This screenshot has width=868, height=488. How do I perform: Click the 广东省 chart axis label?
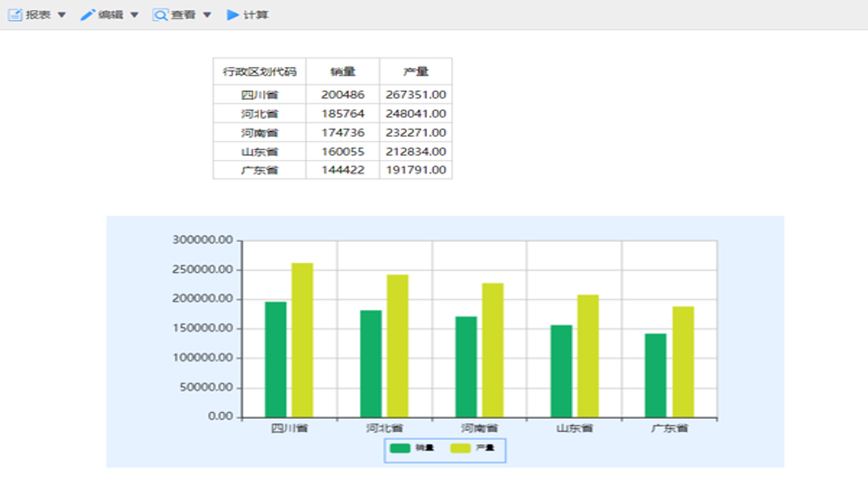[669, 428]
